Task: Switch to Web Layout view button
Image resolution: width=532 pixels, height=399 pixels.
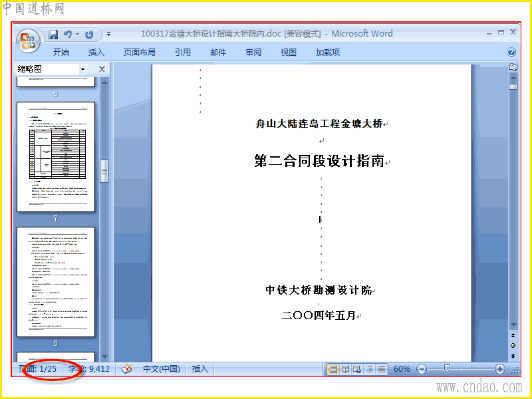Action: (357, 369)
